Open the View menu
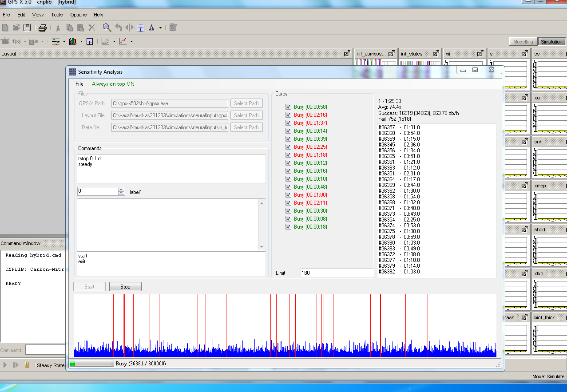Image resolution: width=567 pixels, height=392 pixels. click(x=38, y=15)
